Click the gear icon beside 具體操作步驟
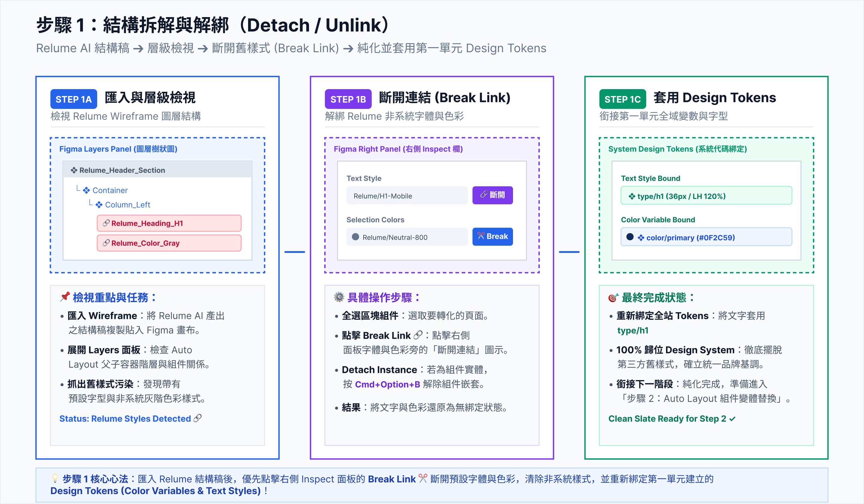 339,297
